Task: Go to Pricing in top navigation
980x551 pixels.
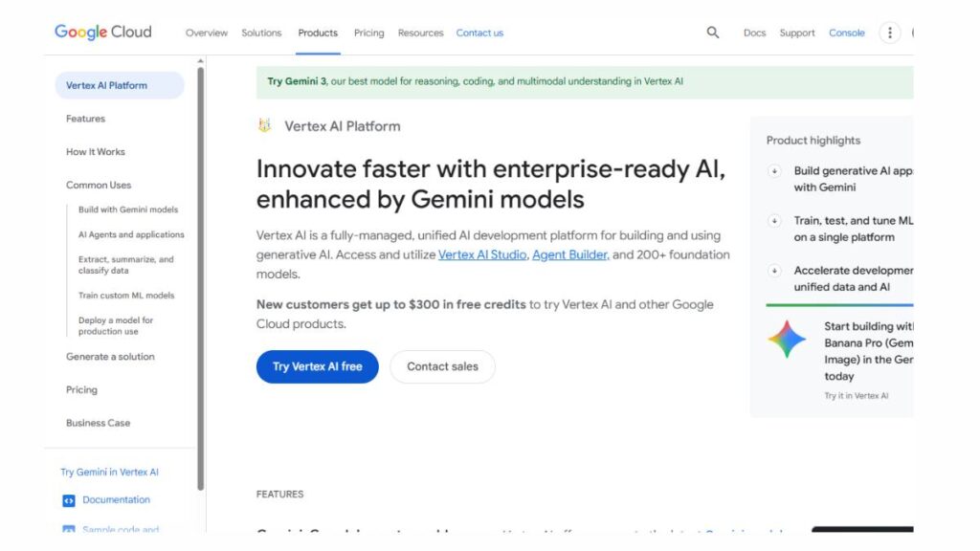Action: tap(368, 33)
